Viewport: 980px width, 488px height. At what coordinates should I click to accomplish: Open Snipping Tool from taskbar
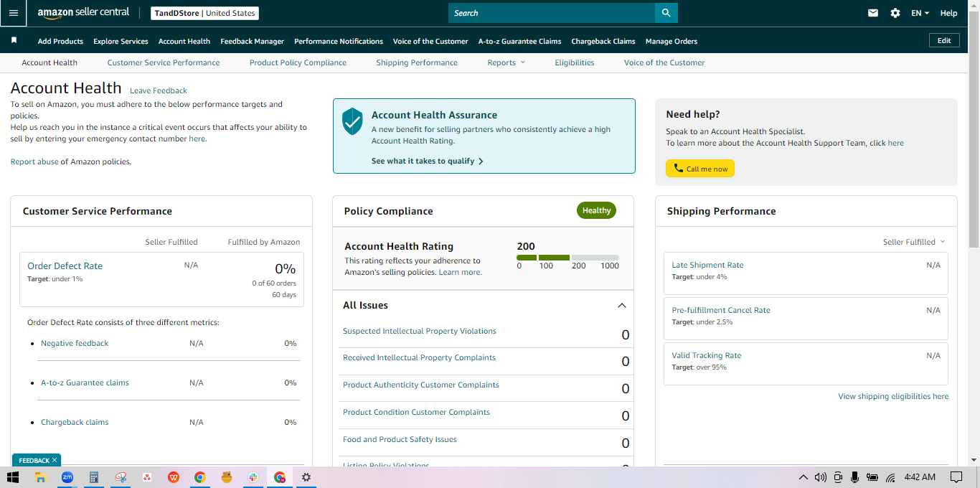(120, 477)
